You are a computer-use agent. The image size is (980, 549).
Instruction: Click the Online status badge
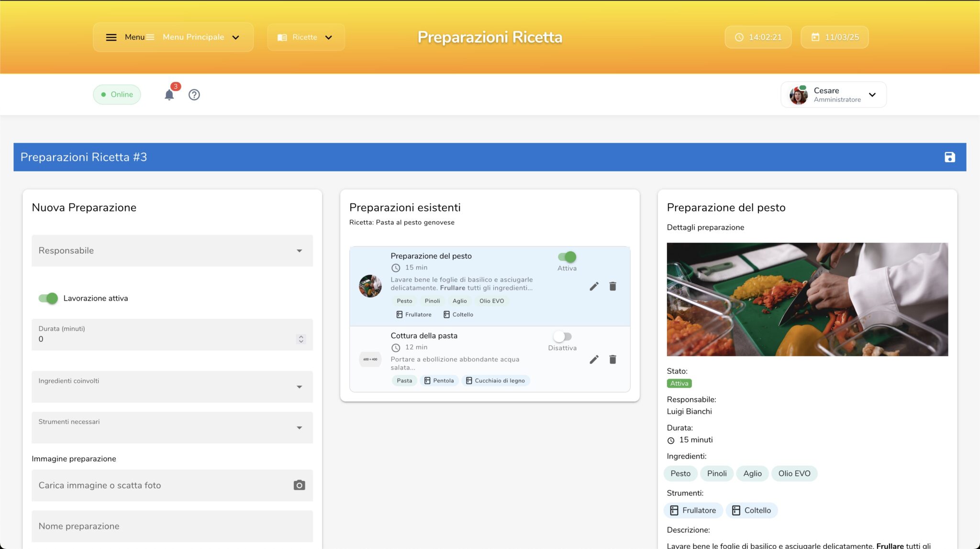(116, 94)
